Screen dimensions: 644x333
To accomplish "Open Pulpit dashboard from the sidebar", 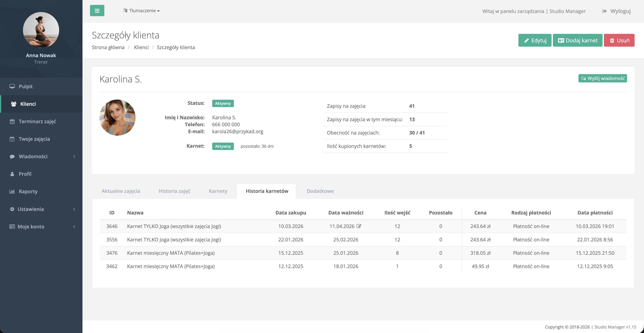I will (x=25, y=86).
